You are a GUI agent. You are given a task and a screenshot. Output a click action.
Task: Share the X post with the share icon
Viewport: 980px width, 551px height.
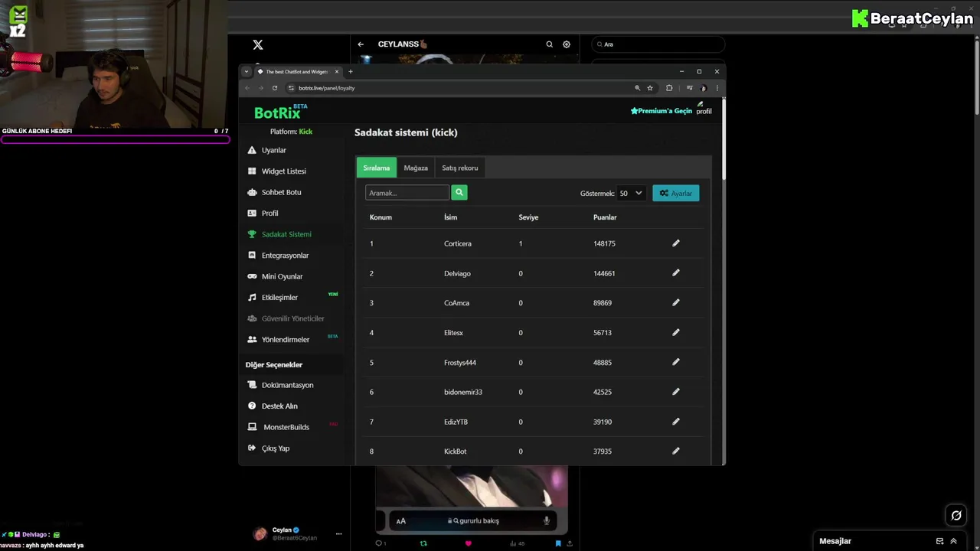pyautogui.click(x=570, y=543)
